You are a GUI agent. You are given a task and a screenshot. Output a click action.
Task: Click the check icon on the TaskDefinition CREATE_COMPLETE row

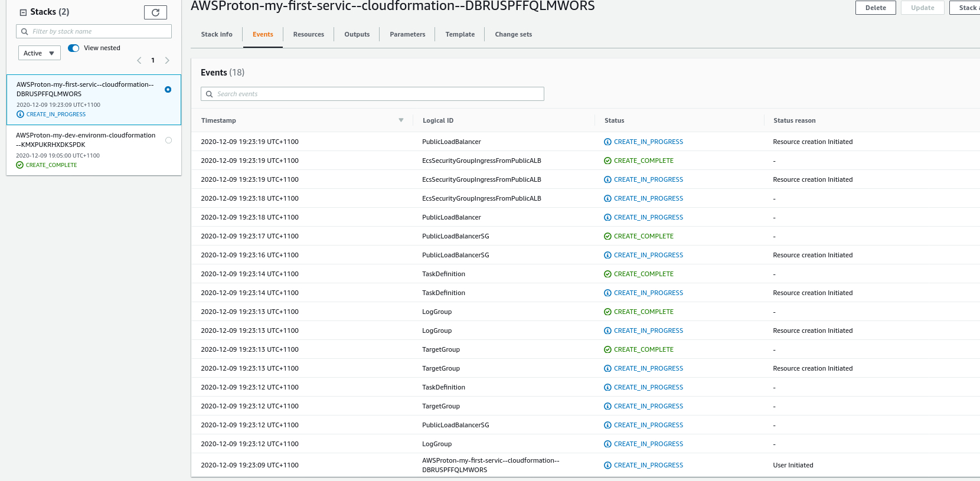[x=607, y=274]
